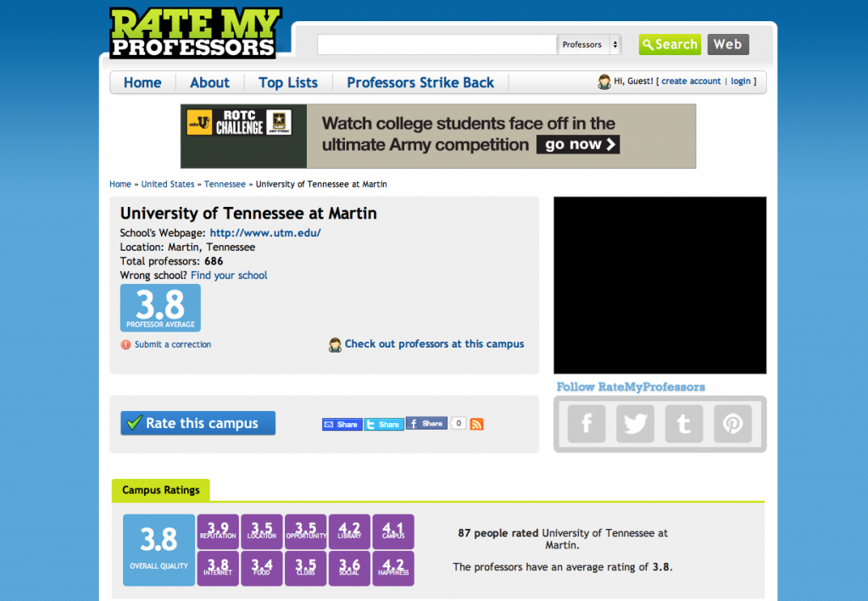Click the '87 people rated' text
This screenshot has height=601, width=868.
(498, 533)
